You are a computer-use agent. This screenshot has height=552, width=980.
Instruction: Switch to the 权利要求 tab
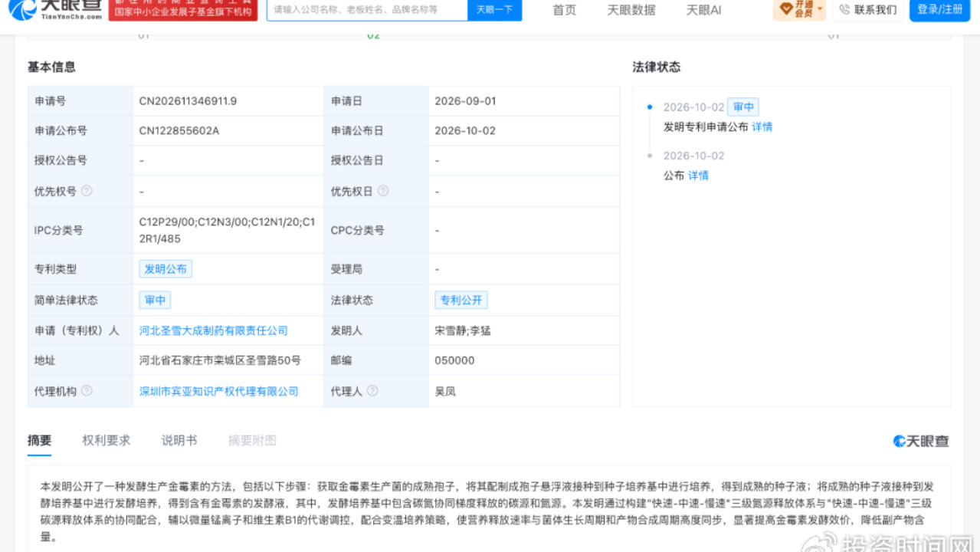107,440
